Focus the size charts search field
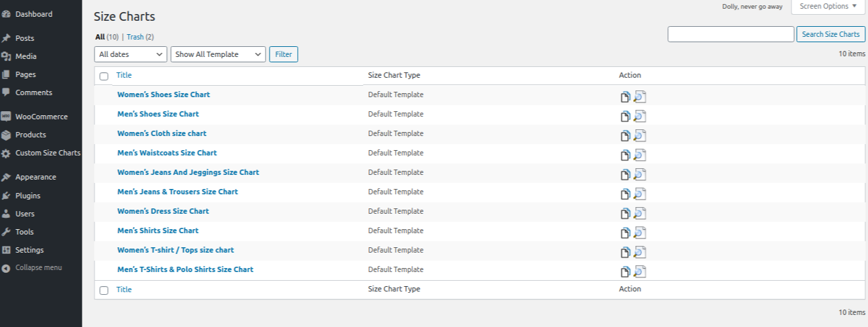Viewport: 868px width, 327px height. [730, 34]
